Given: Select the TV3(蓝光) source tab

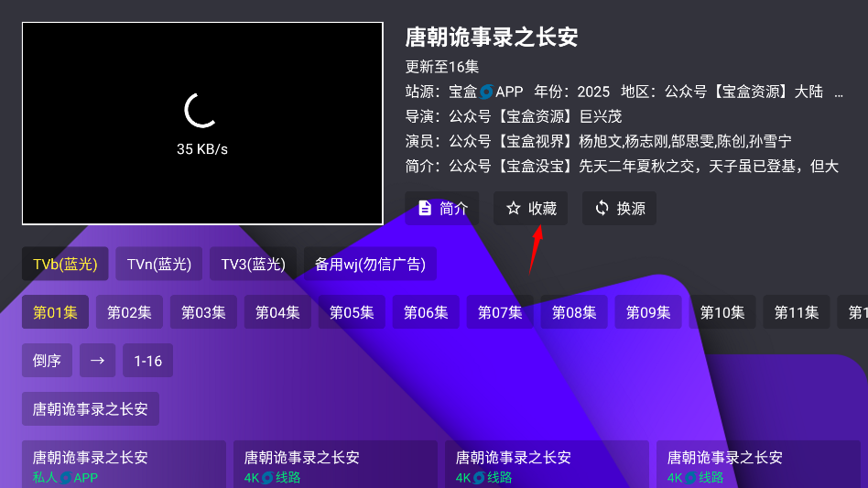Looking at the screenshot, I should [254, 264].
